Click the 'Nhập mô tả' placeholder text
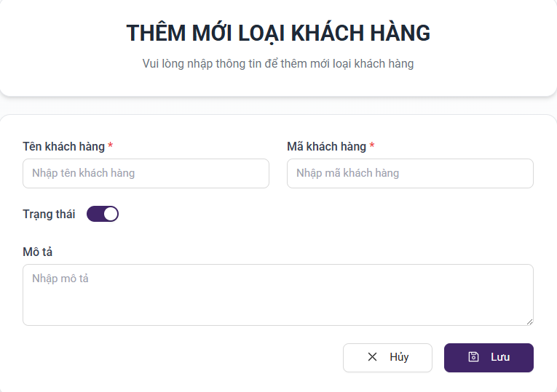This screenshot has width=557, height=392. 60,279
